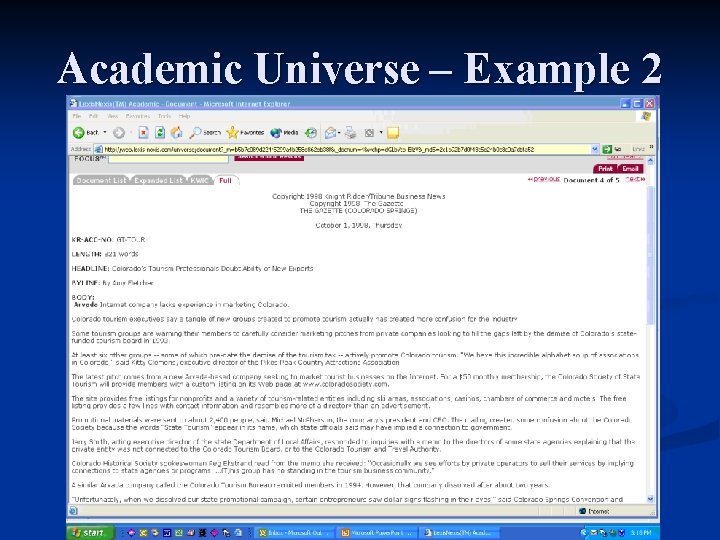
Task: Switch to the Document List tab
Action: tap(101, 180)
